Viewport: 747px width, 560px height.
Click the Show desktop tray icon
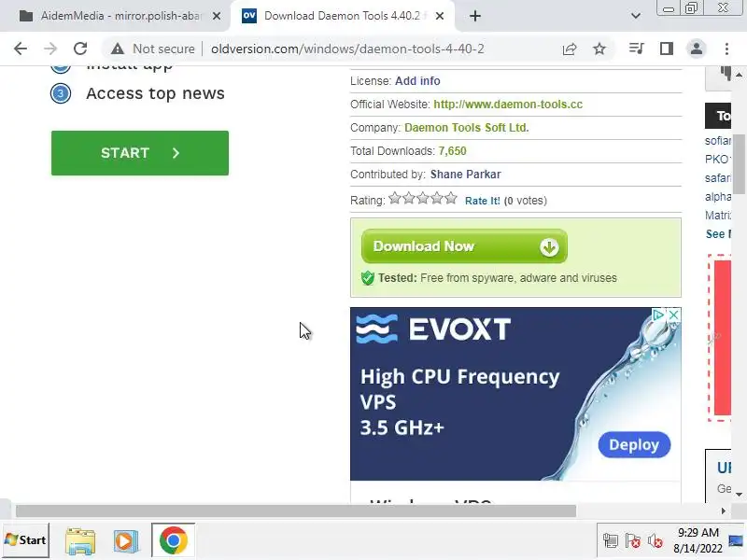[x=736, y=540]
